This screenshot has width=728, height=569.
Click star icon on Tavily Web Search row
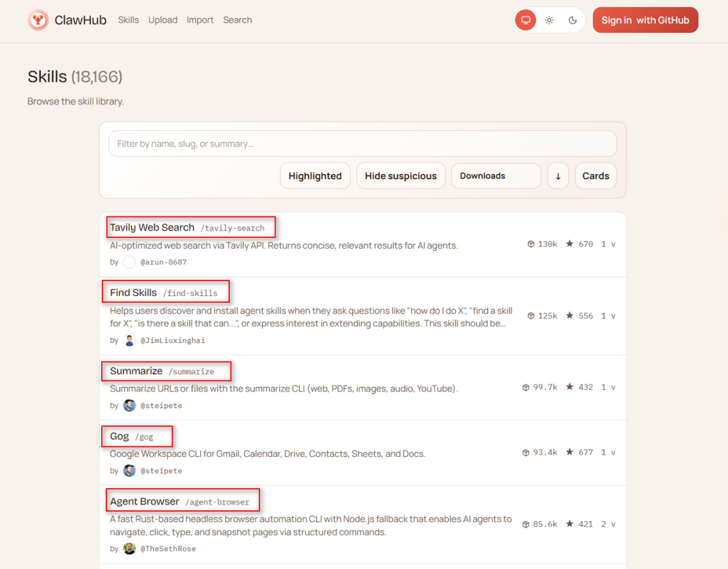[x=570, y=243]
